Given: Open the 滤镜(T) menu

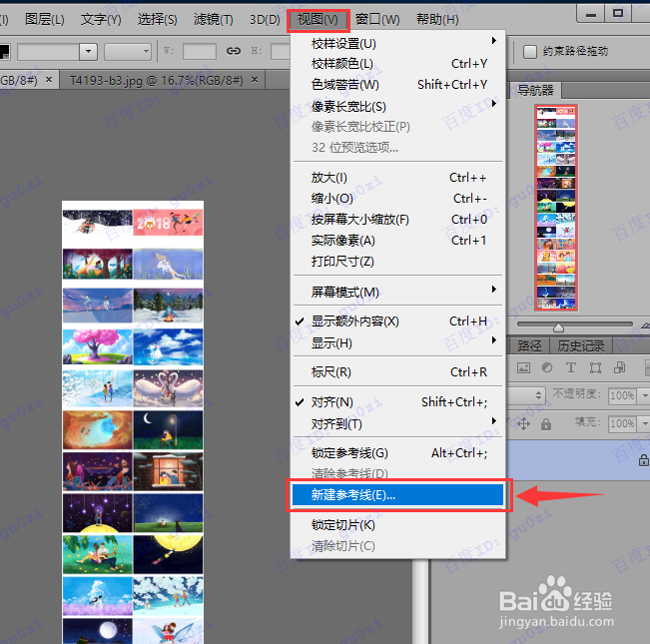Looking at the screenshot, I should coord(213,20).
